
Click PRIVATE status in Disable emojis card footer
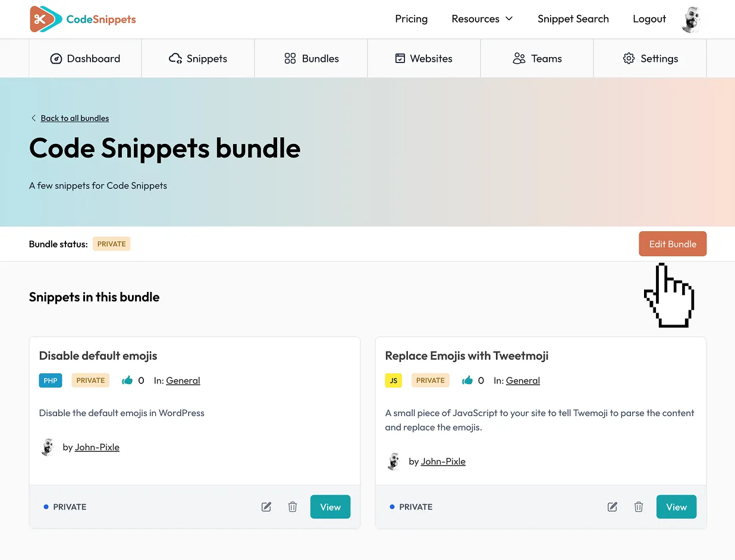pyautogui.click(x=65, y=507)
